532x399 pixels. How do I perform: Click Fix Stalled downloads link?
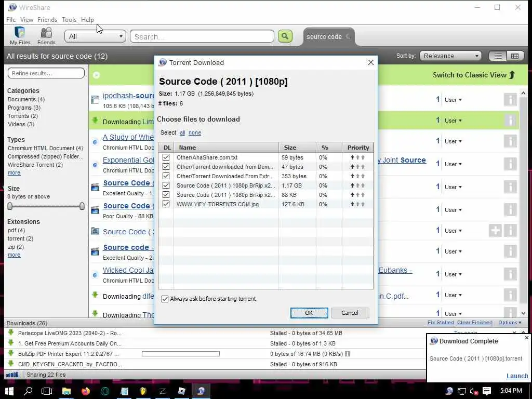[x=441, y=322]
